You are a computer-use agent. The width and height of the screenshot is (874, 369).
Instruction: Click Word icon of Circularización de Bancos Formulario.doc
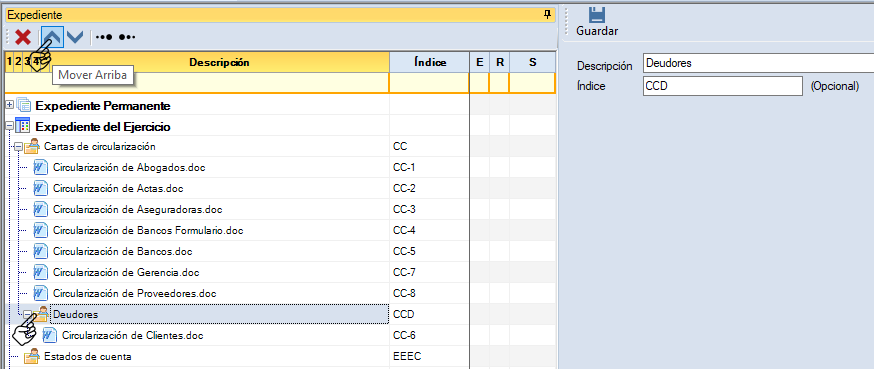tap(41, 230)
